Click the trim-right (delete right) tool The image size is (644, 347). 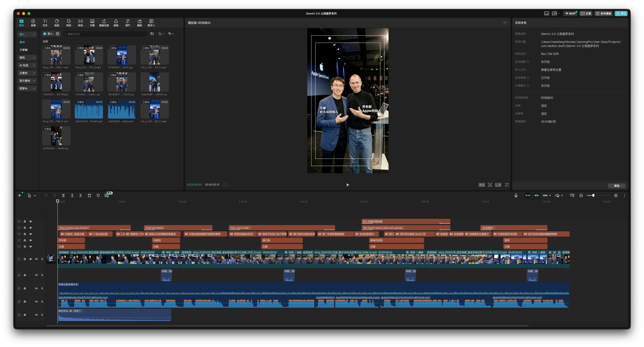tap(80, 195)
